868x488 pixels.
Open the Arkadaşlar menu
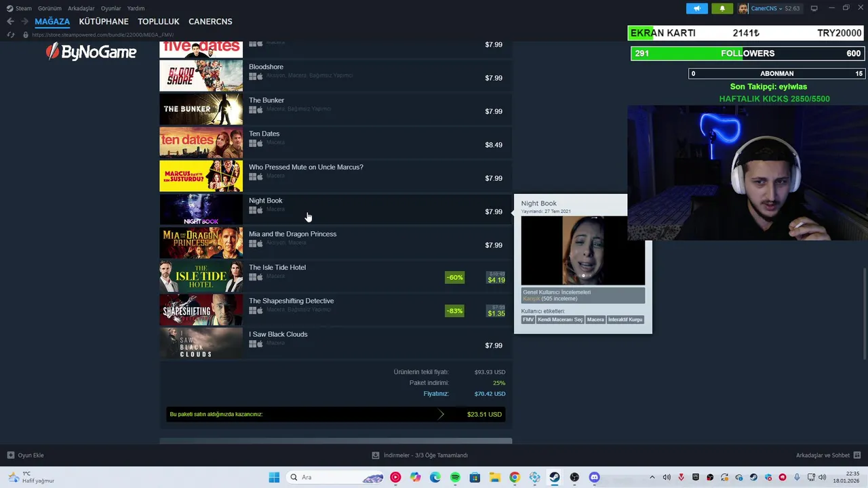[81, 8]
